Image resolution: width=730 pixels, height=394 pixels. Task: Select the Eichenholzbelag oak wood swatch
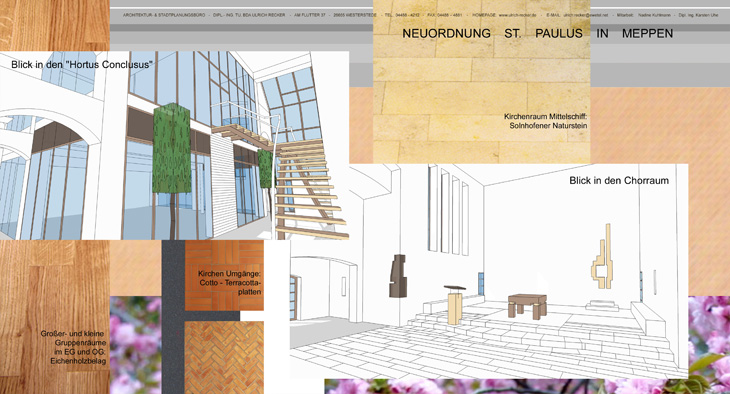54,317
